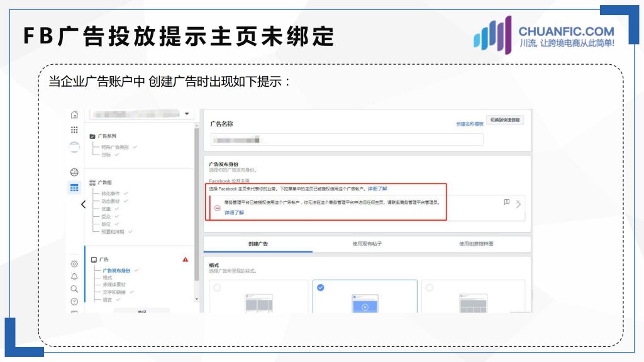
Task: Click the video format thumbnail with play icon
Action: coord(365,304)
